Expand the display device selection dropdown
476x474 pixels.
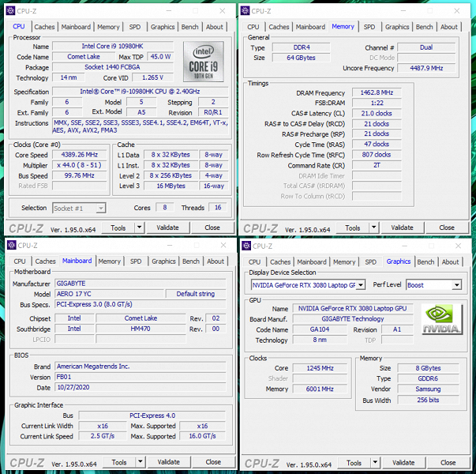(361, 285)
